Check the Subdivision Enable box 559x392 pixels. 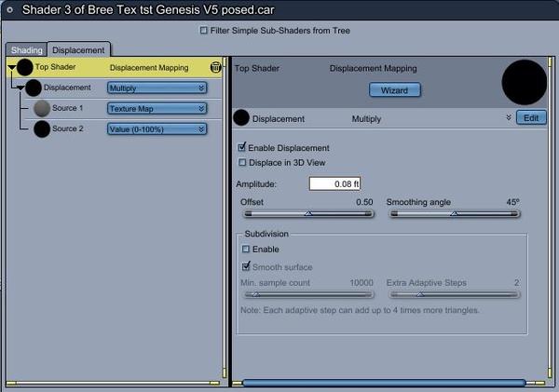click(x=246, y=249)
